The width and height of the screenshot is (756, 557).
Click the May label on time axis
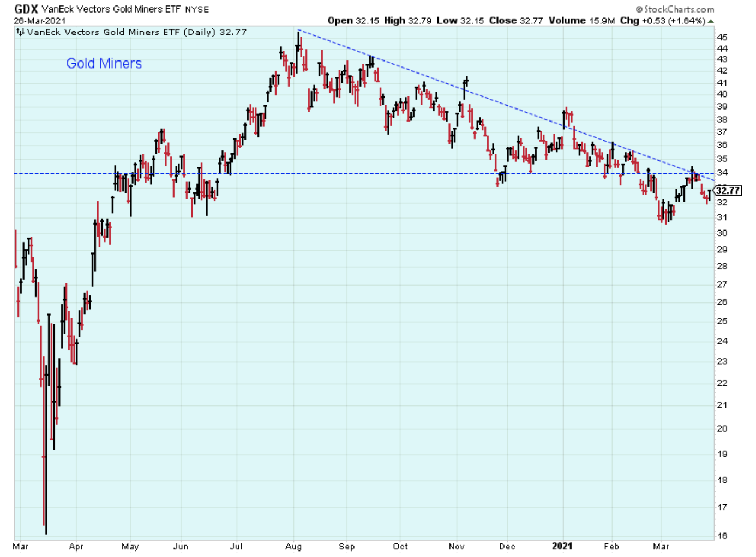(x=130, y=547)
